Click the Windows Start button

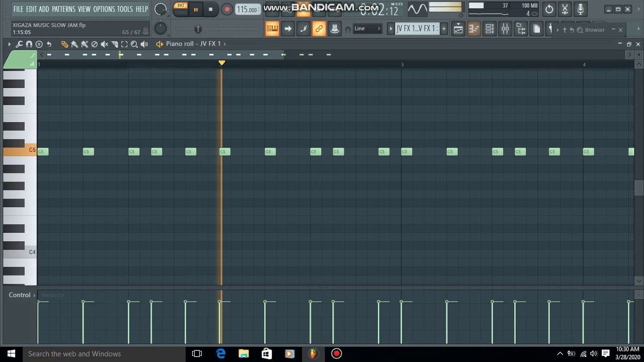[11, 354]
